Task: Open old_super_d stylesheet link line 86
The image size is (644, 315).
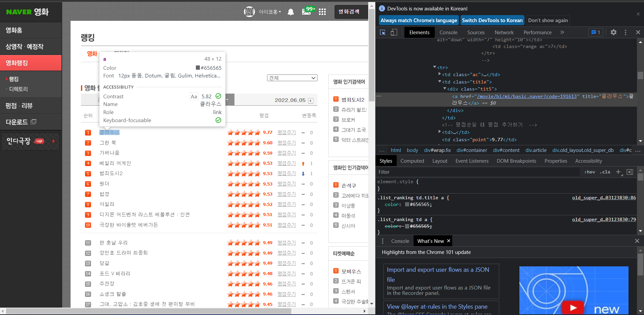Action: [604, 198]
